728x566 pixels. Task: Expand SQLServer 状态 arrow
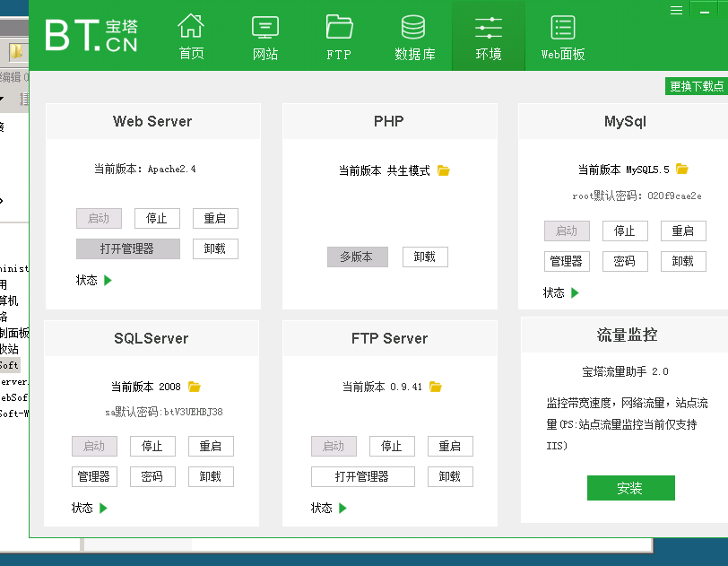pos(103,508)
